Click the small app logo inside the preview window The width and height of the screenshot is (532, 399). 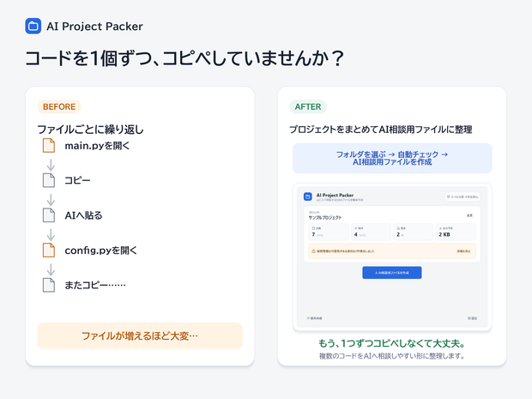point(308,196)
